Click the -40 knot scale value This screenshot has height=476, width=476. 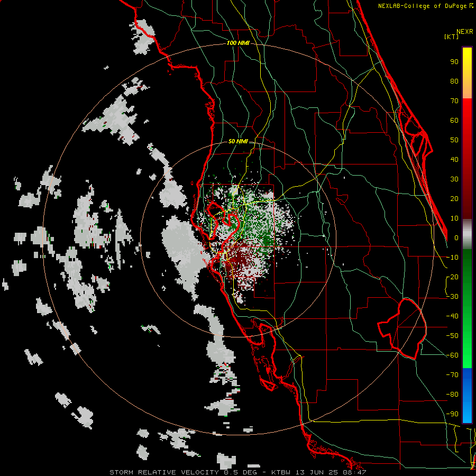pos(452,316)
